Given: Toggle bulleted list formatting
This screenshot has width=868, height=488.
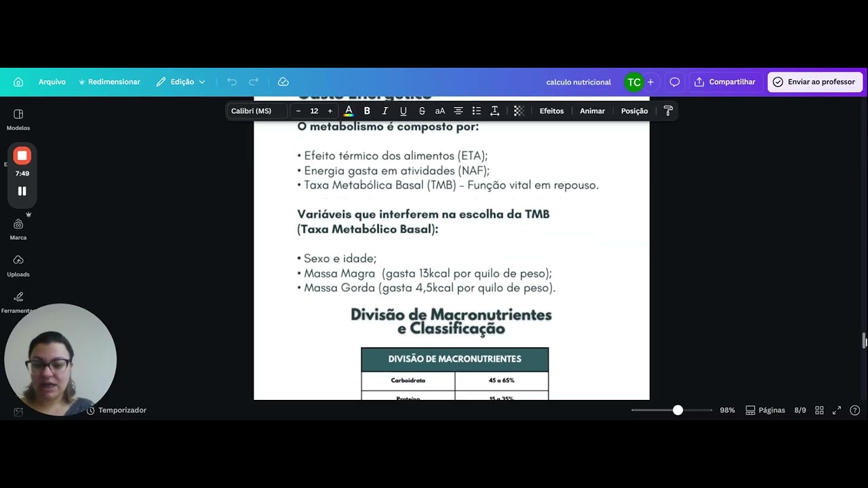Looking at the screenshot, I should tap(477, 111).
